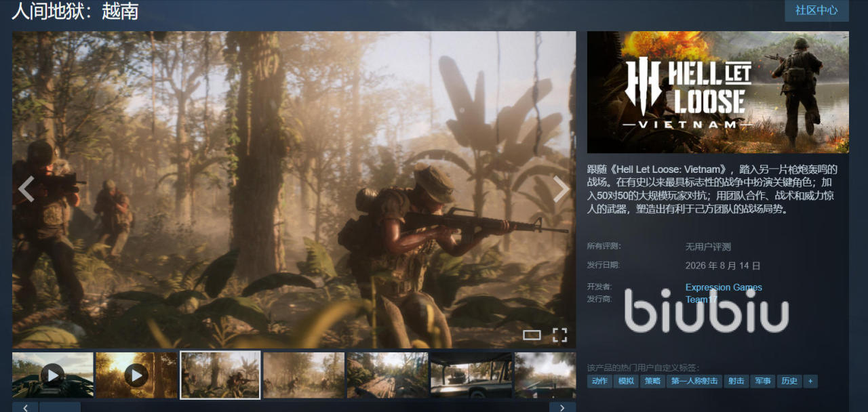Advance to next screenshot with right arrow
Viewport: 868px width, 412px height.
tap(561, 190)
